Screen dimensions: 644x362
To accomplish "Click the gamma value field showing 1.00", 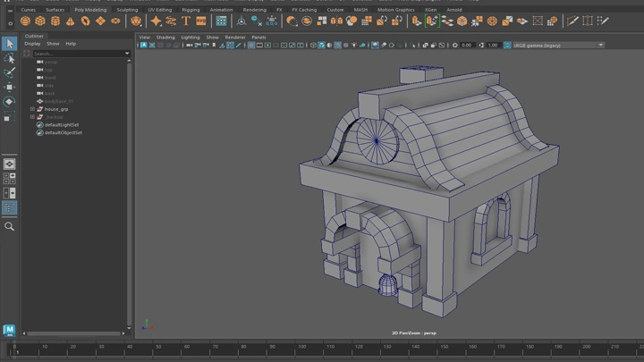I will pyautogui.click(x=493, y=46).
